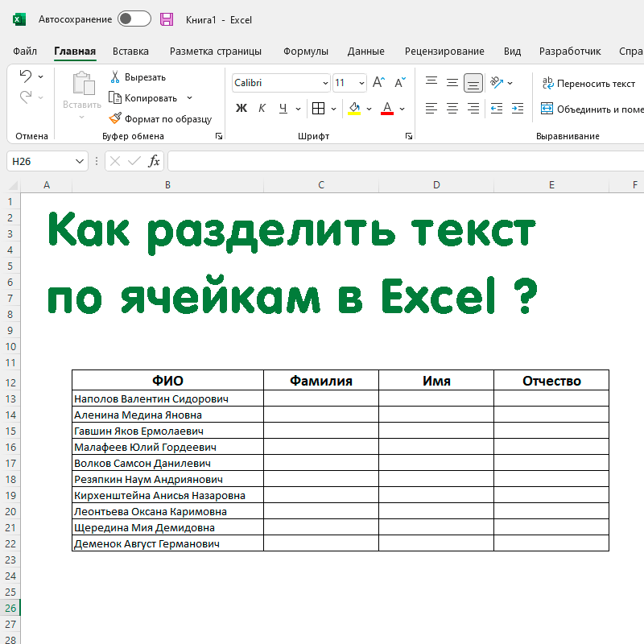Click the confirm checkmark in formula bar
The image size is (644, 644).
pyautogui.click(x=134, y=162)
